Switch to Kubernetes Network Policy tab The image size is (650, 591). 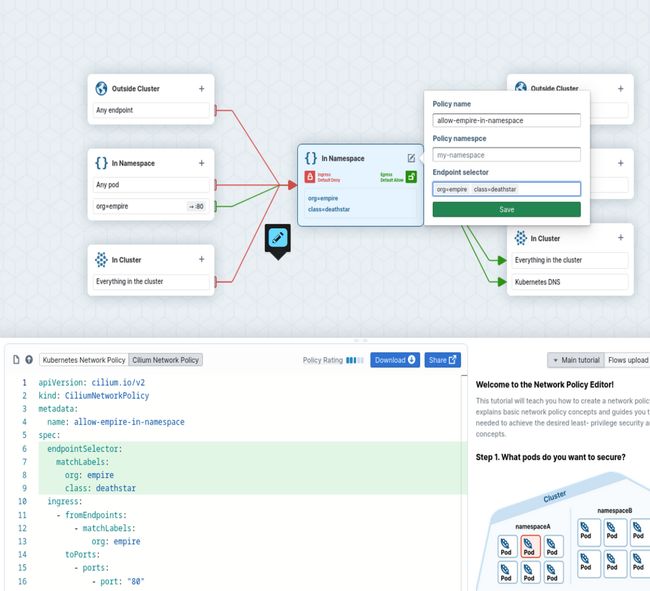(84, 360)
